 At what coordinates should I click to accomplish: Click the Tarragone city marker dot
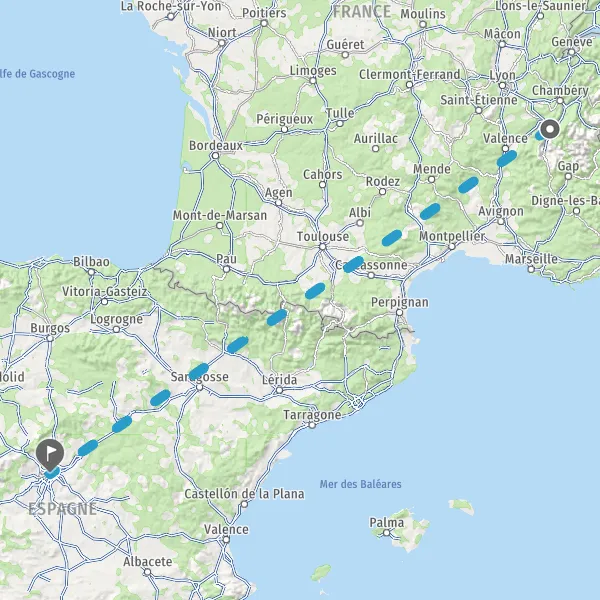tap(312, 425)
